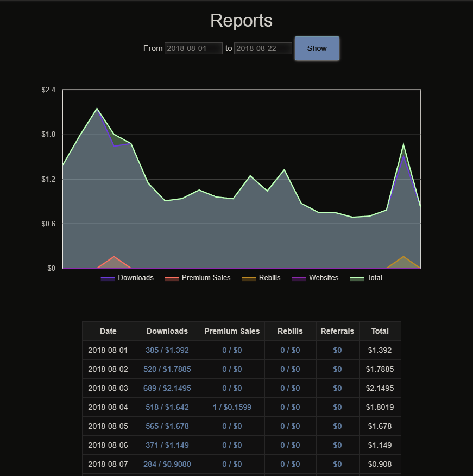
Task: Toggle the Downloads legend series
Action: (135, 278)
